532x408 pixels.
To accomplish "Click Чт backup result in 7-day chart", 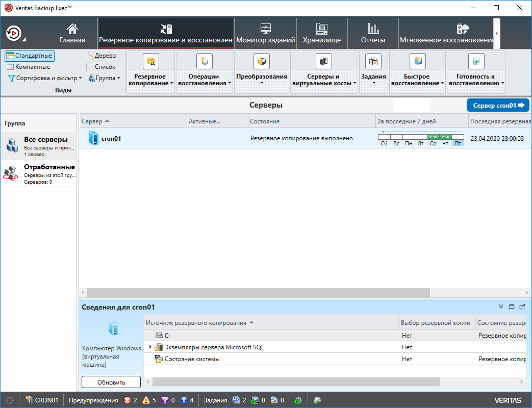I will [x=445, y=137].
